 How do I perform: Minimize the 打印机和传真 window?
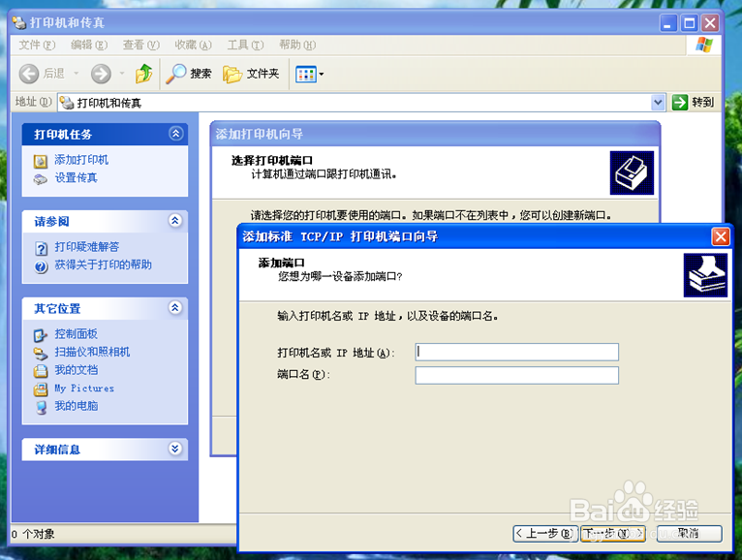(x=668, y=22)
